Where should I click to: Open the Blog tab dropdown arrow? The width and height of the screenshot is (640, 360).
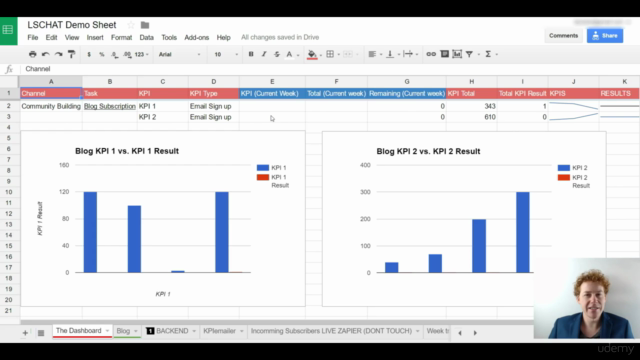click(x=136, y=331)
